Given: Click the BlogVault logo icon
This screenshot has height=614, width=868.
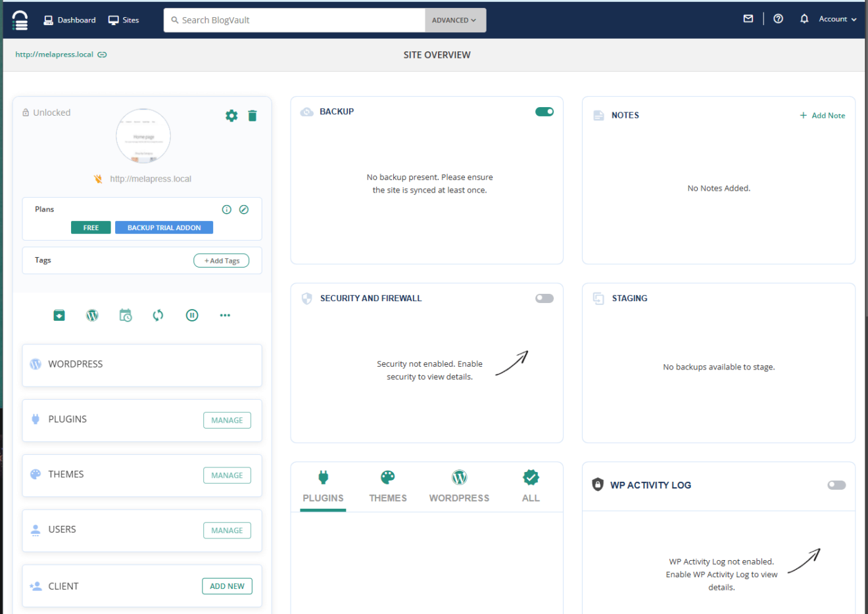Looking at the screenshot, I should [20, 20].
